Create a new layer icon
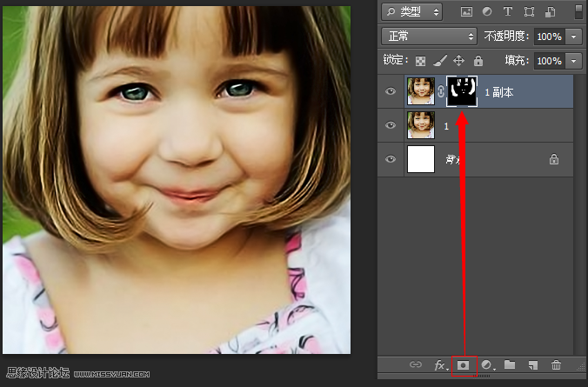This screenshot has height=387, width=588. click(533, 365)
